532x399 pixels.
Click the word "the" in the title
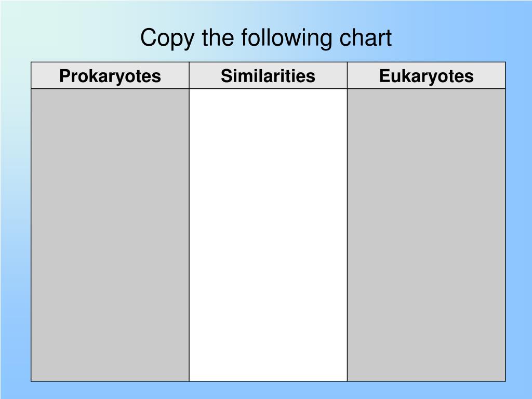coord(218,37)
